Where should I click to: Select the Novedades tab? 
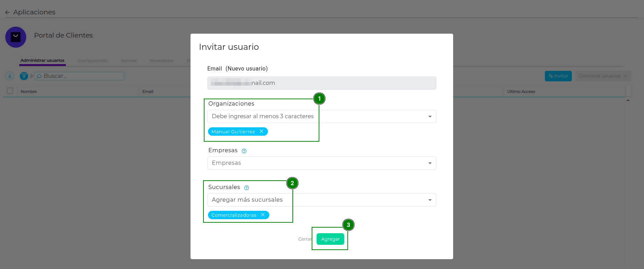coord(161,61)
